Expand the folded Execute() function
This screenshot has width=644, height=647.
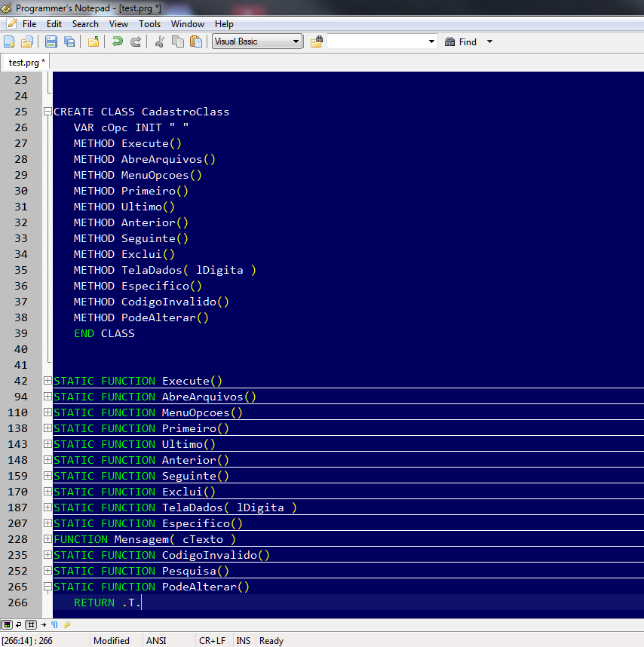click(x=48, y=381)
